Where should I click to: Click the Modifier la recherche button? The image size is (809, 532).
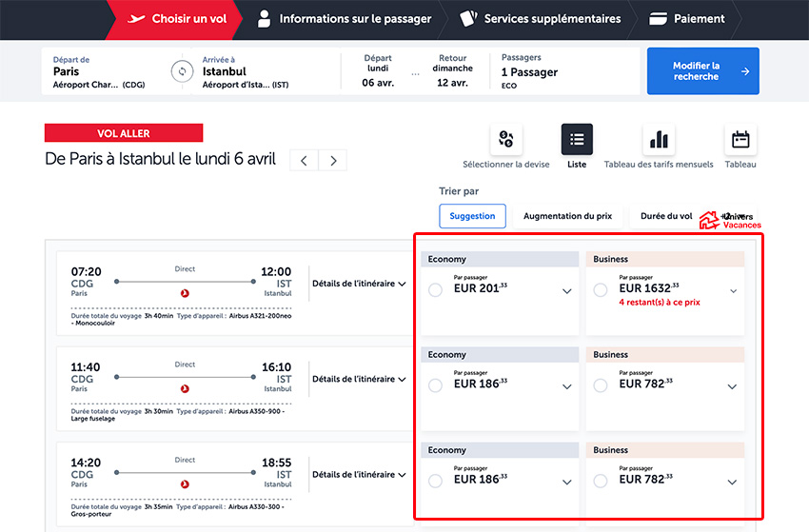pos(702,71)
